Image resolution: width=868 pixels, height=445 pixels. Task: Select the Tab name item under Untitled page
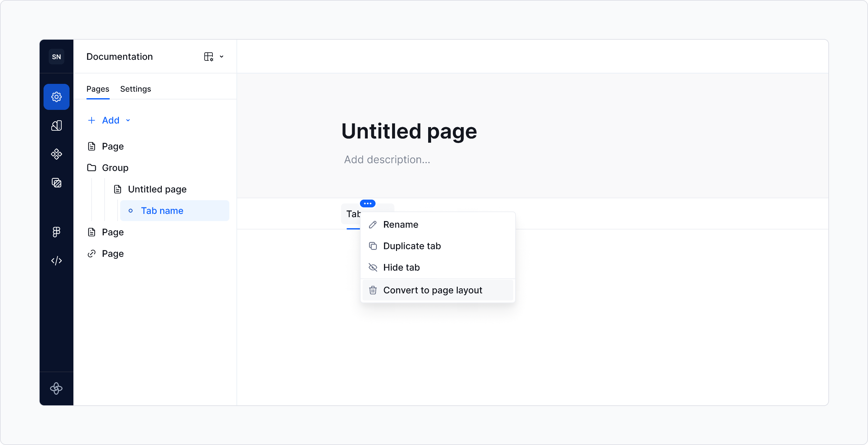(x=162, y=210)
